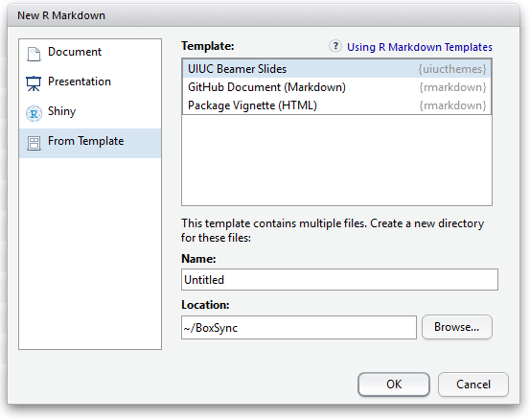Click empty area of template list
Screen dimensions: 530x420
point(336,160)
